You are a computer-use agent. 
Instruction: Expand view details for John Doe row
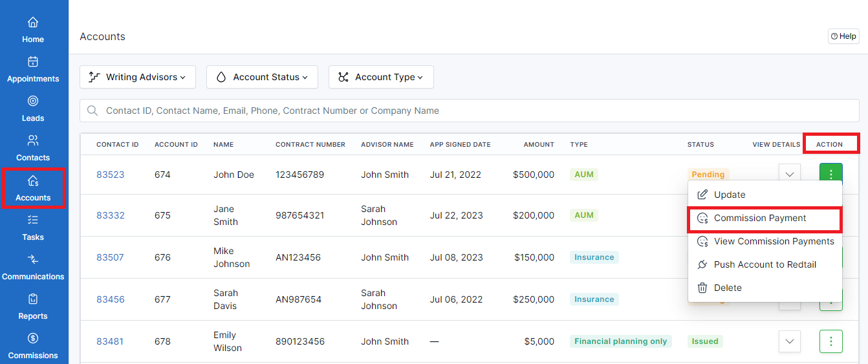pyautogui.click(x=790, y=174)
